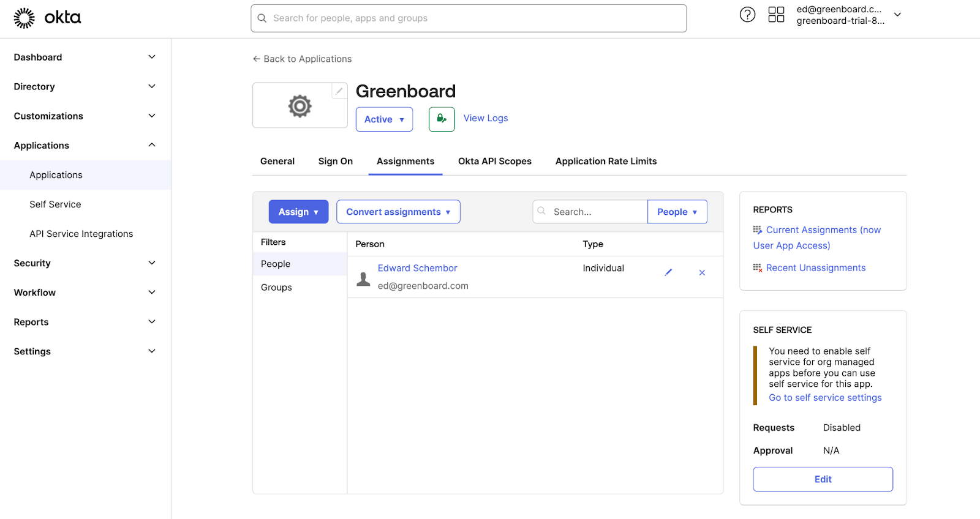Viewport: 980px width, 519px height.
Task: Click the Disabled requests value
Action: click(x=842, y=428)
